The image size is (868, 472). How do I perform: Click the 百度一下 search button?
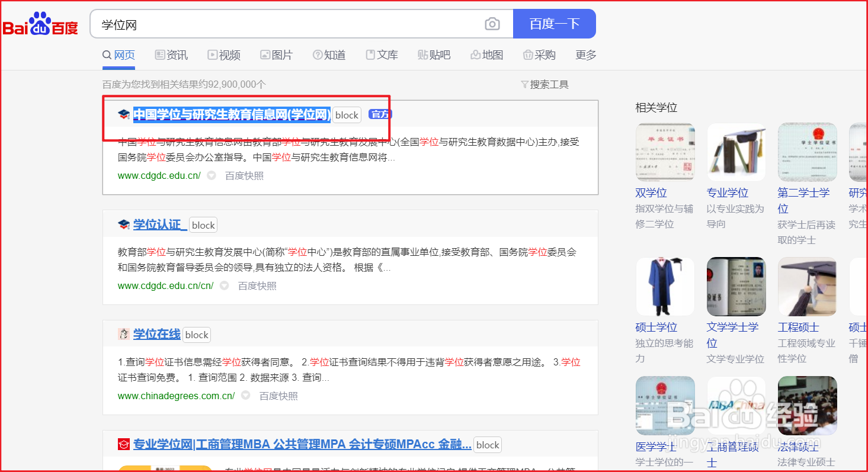[x=554, y=24]
